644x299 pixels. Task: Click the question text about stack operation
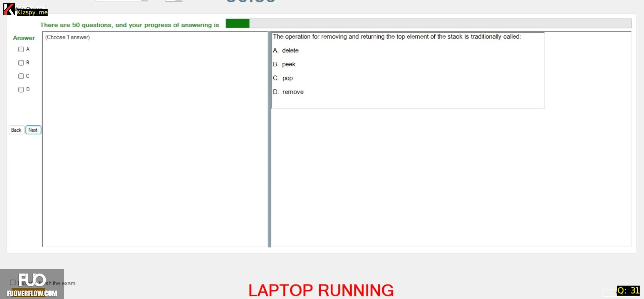[396, 37]
